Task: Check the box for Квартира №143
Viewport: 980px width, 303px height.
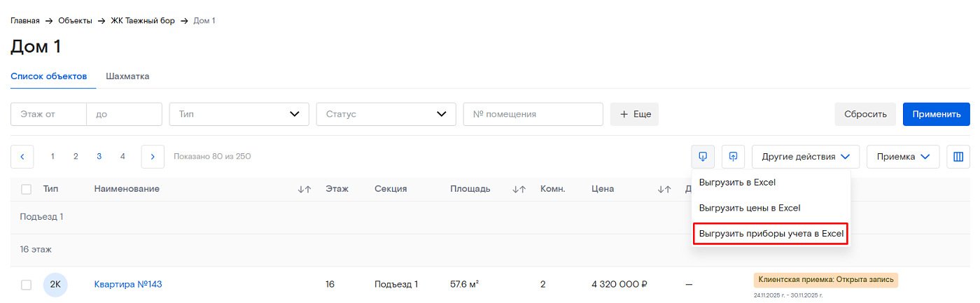Action: pos(27,285)
